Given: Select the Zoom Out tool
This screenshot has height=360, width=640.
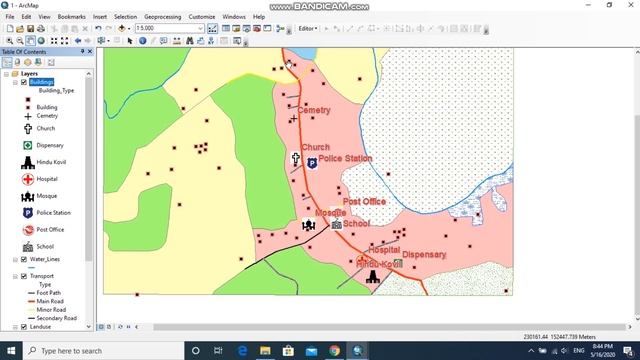Looking at the screenshot, I should [20, 41].
